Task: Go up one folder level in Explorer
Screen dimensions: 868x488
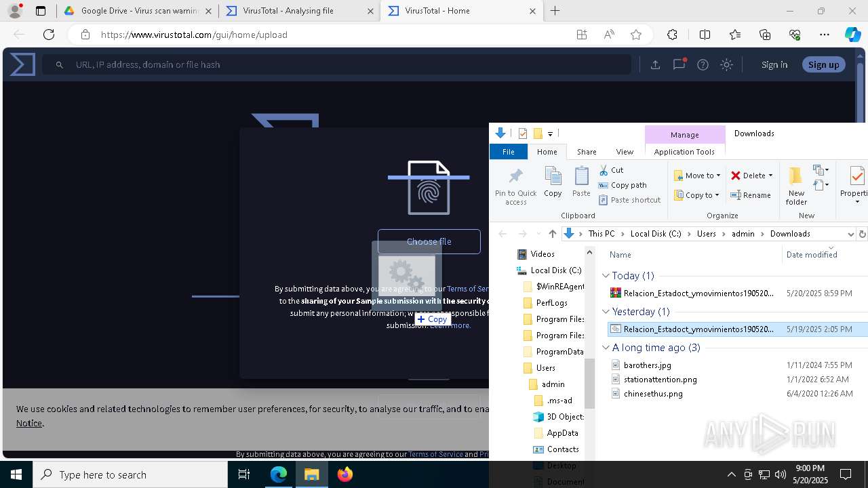Action: [x=552, y=234]
